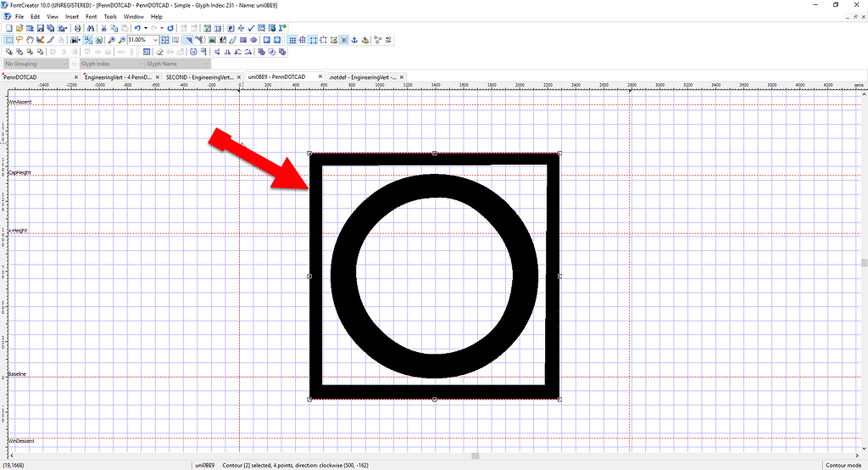
Task: Click the Cut scissors icon
Action: tap(103, 28)
